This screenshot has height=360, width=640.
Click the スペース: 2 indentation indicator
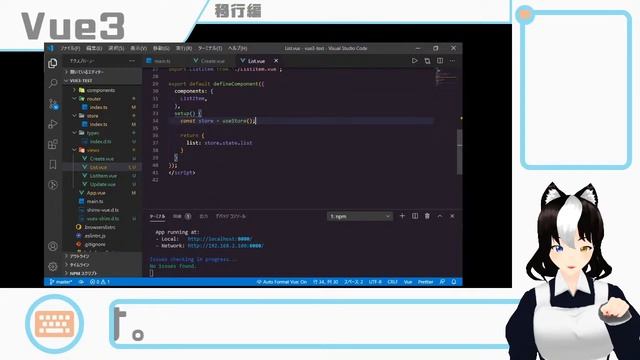coord(353,282)
